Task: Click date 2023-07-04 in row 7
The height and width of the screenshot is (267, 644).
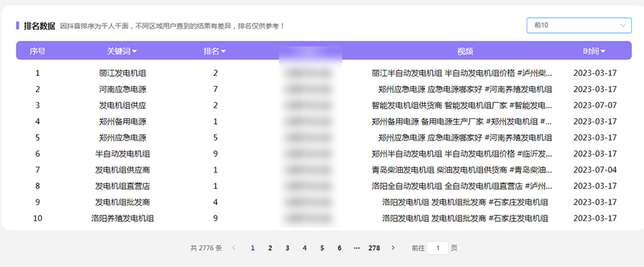Action: [595, 170]
